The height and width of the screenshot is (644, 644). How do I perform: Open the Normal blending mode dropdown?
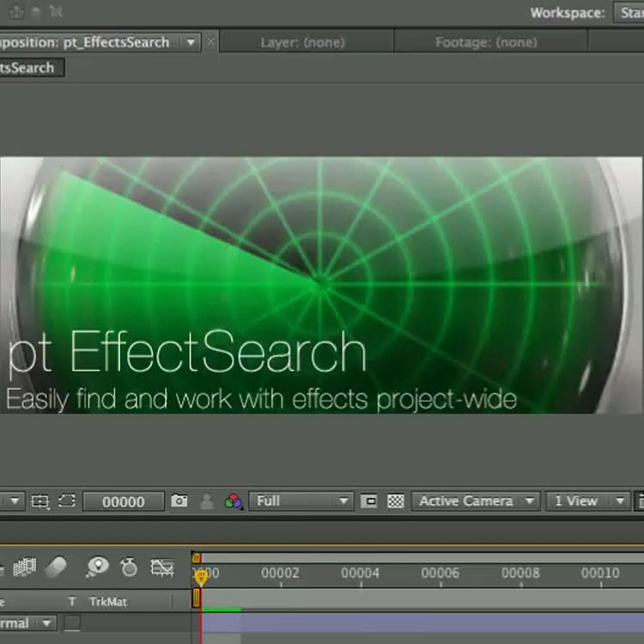[28, 623]
